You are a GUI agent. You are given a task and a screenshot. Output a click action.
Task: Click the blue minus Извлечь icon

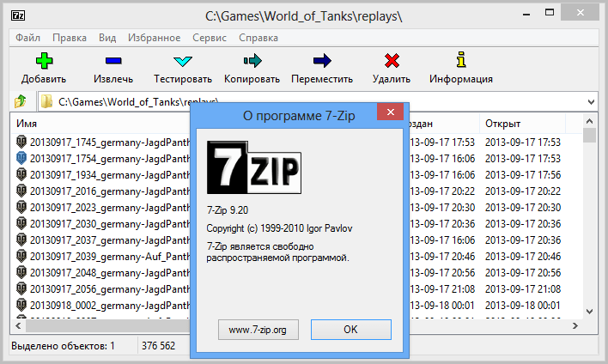coord(113,61)
